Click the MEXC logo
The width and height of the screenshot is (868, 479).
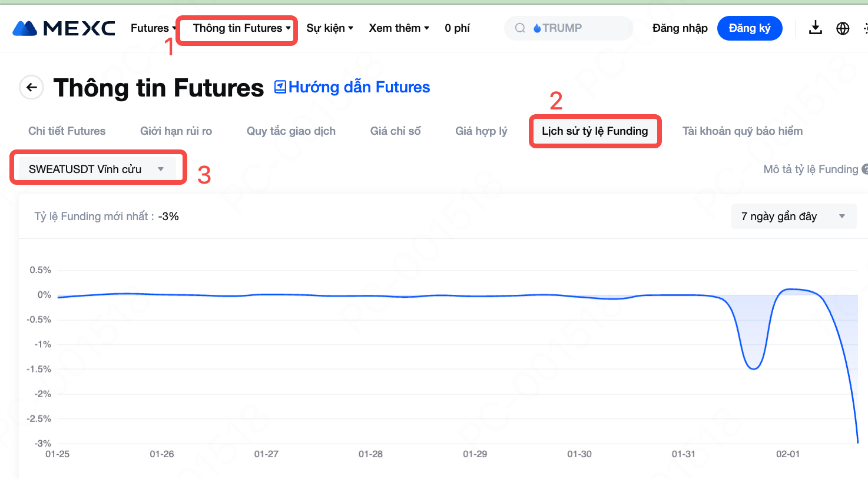pos(64,28)
